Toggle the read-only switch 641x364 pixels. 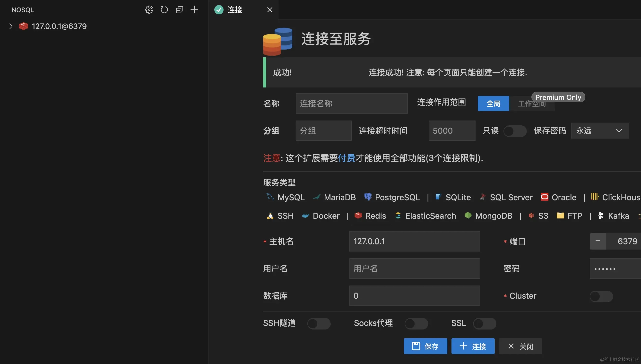click(x=515, y=131)
